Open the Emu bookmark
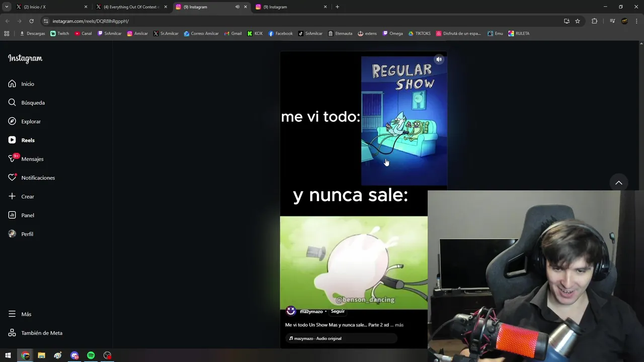 point(495,34)
